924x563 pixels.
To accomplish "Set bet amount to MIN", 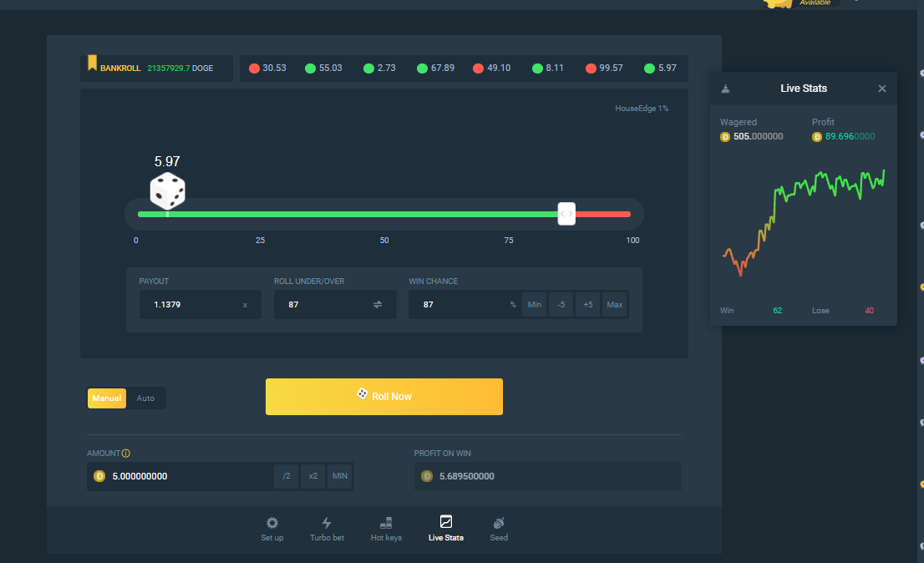I will point(340,476).
